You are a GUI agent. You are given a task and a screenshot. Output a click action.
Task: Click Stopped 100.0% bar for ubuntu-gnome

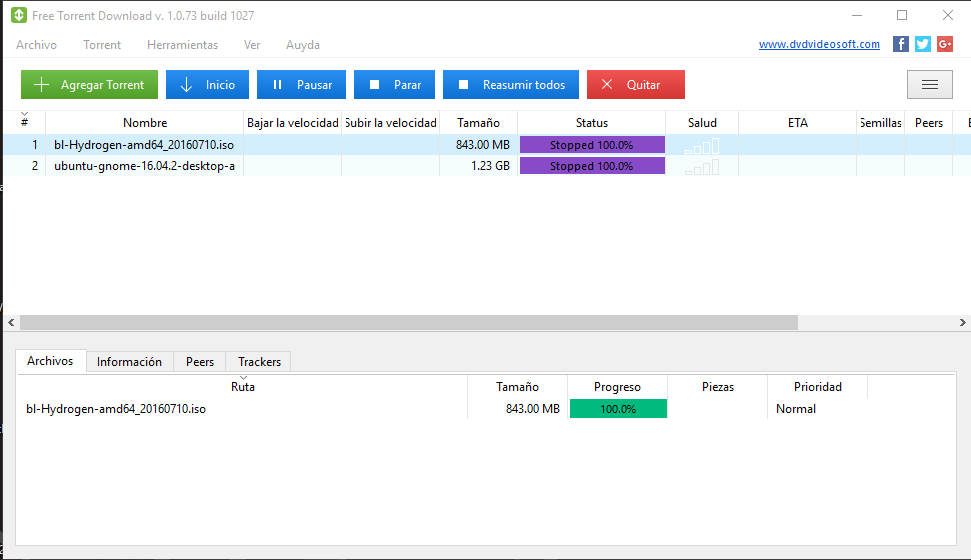click(592, 166)
